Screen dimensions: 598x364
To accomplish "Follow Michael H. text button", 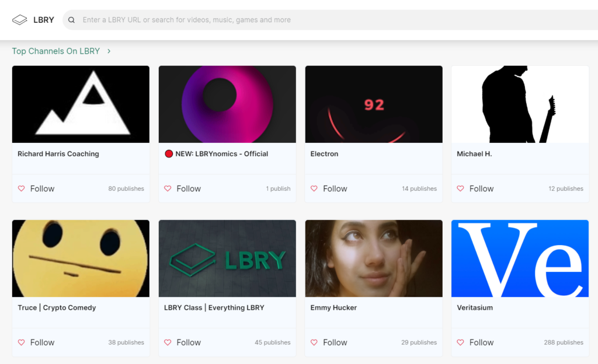I will pyautogui.click(x=482, y=188).
